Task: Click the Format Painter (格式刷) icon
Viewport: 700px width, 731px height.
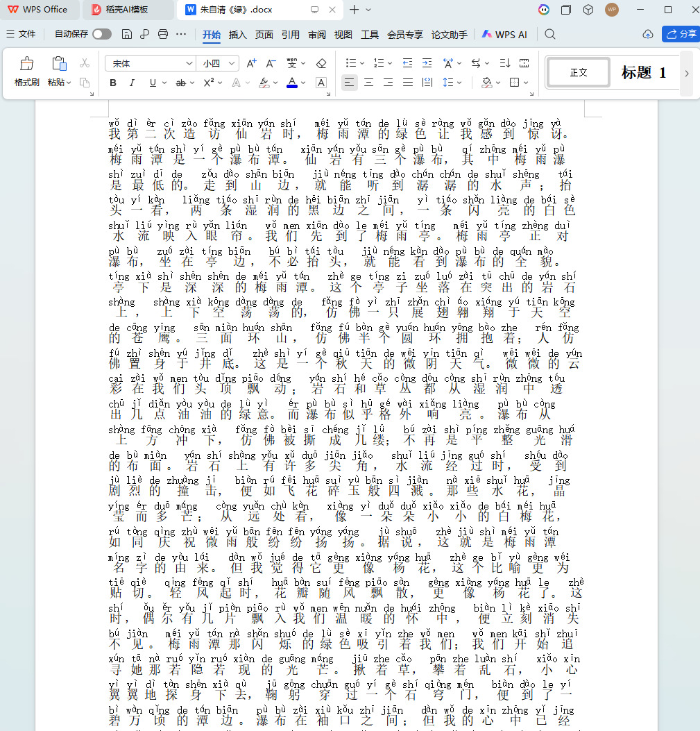Action: coord(26,64)
